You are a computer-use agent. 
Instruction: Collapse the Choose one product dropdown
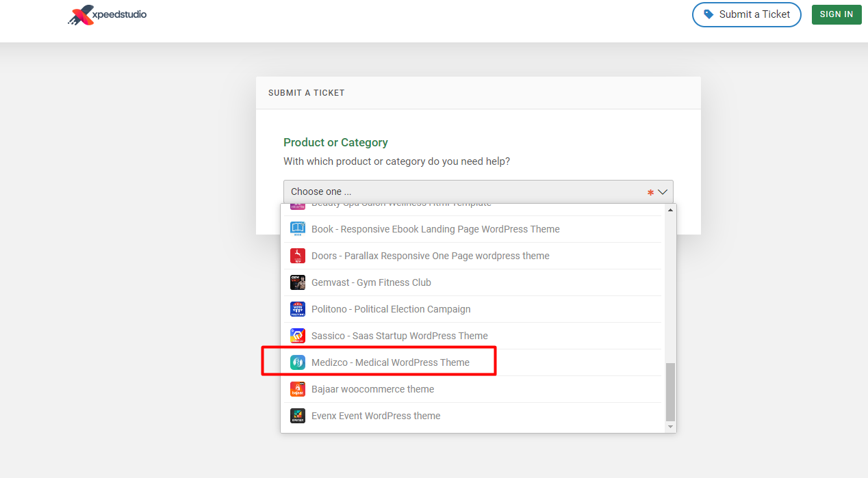[478, 192]
